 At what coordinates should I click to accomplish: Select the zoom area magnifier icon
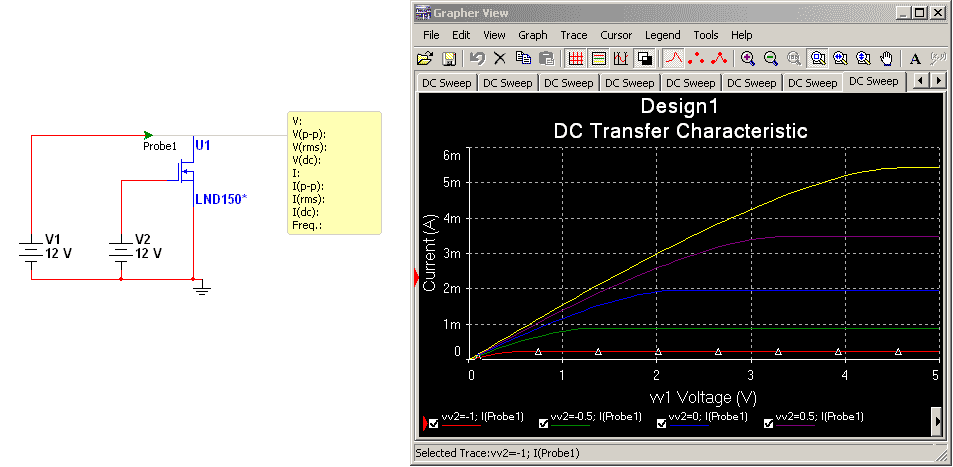coord(818,58)
